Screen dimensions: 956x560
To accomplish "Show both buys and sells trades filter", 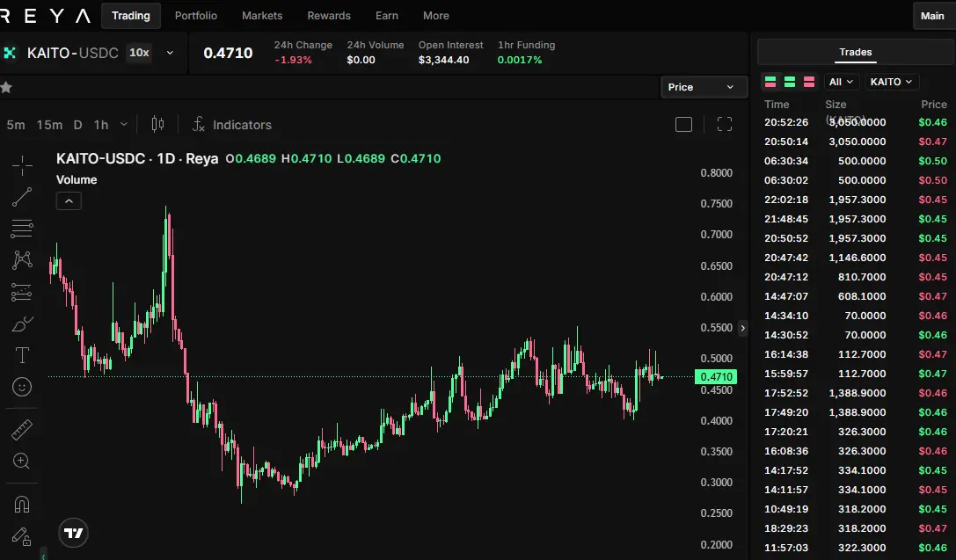I will point(770,82).
